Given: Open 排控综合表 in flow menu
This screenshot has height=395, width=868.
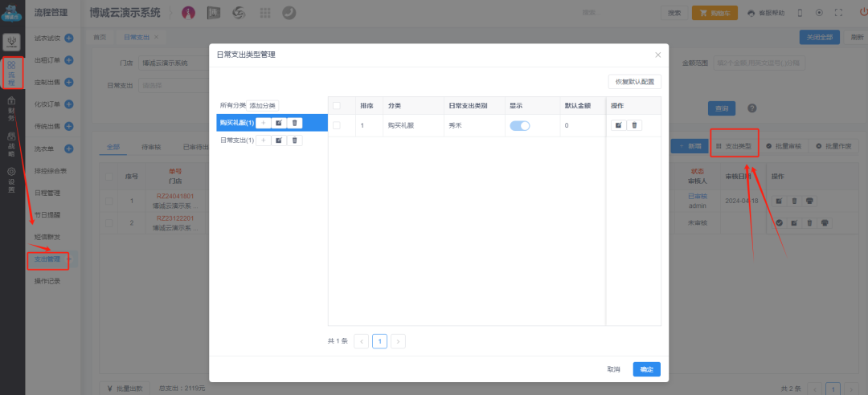Looking at the screenshot, I should [x=51, y=171].
